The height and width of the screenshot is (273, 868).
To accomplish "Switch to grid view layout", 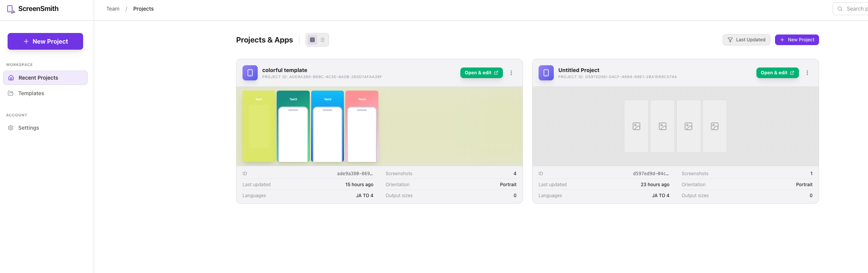I will 312,40.
